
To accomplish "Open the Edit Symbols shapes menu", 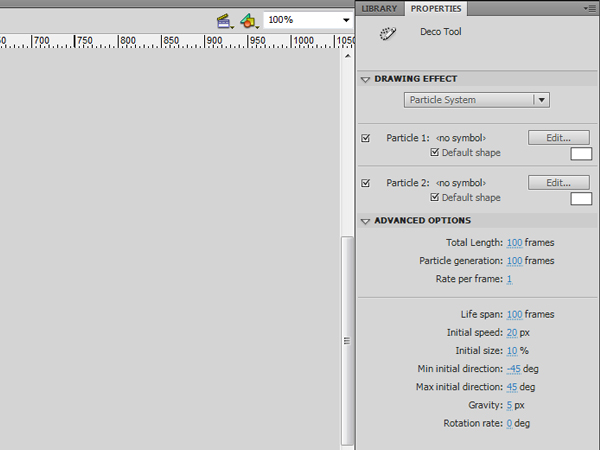I will click(249, 21).
